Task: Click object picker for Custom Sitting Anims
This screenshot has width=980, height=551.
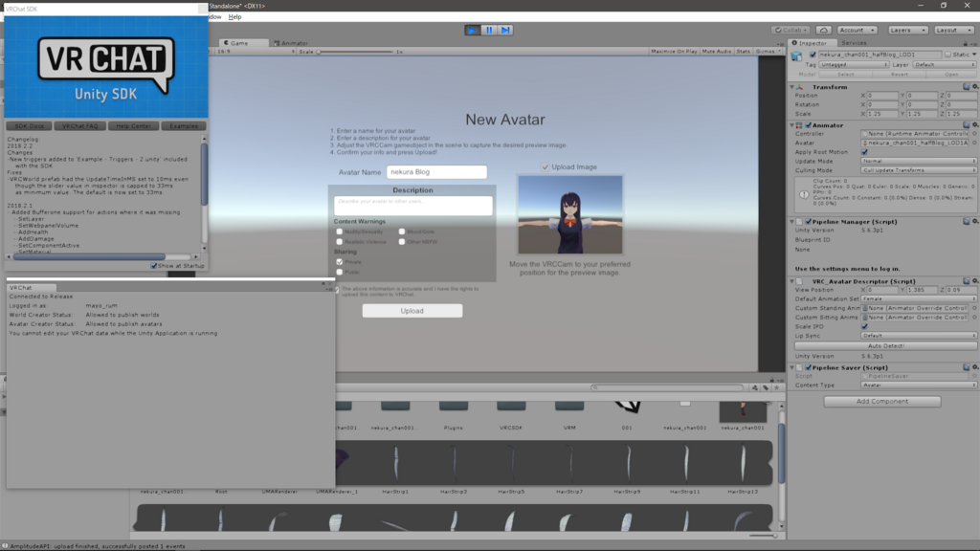Action: pos(974,318)
